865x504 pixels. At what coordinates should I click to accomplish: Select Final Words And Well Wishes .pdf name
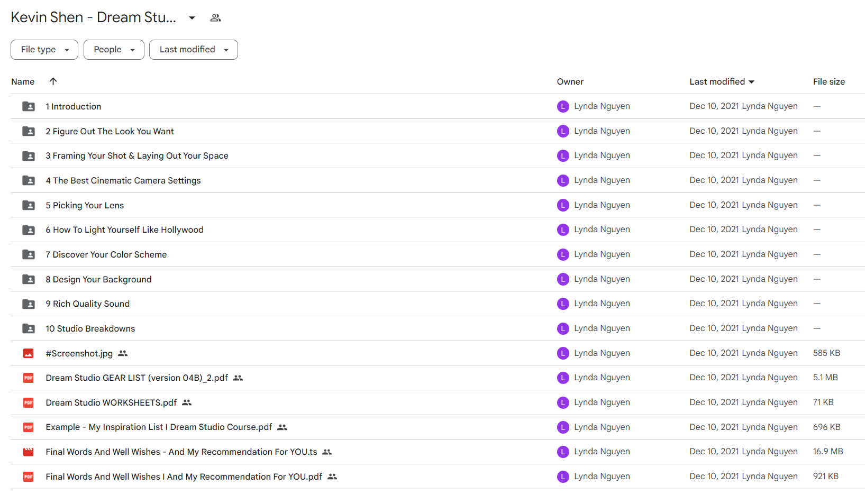pyautogui.click(x=184, y=476)
